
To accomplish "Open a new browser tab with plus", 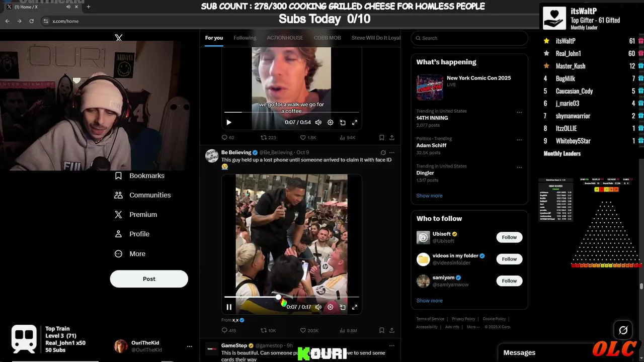I will pyautogui.click(x=89, y=7).
